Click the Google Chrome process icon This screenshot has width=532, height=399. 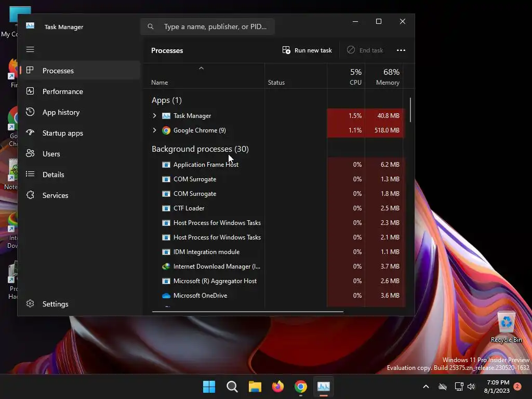point(166,130)
